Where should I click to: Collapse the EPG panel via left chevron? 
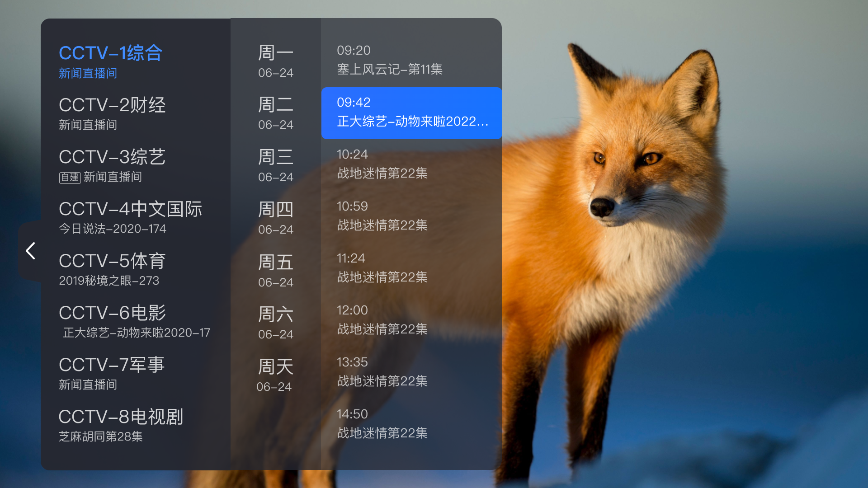(30, 250)
